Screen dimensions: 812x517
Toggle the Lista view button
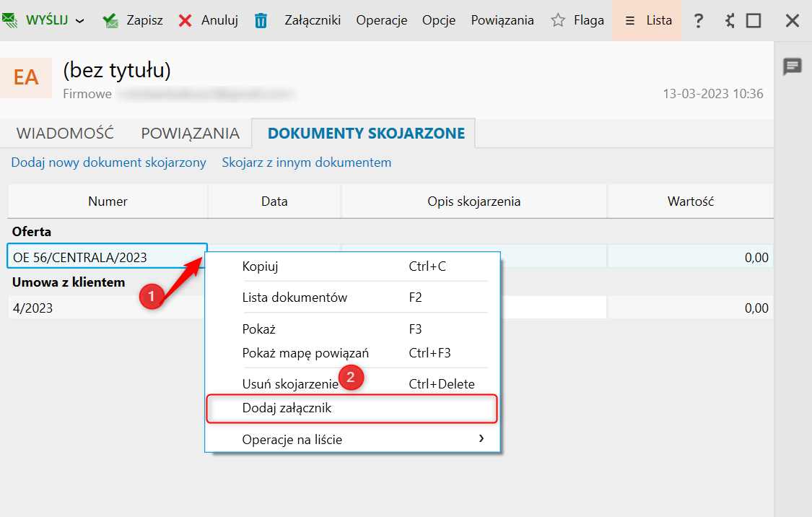coord(646,20)
